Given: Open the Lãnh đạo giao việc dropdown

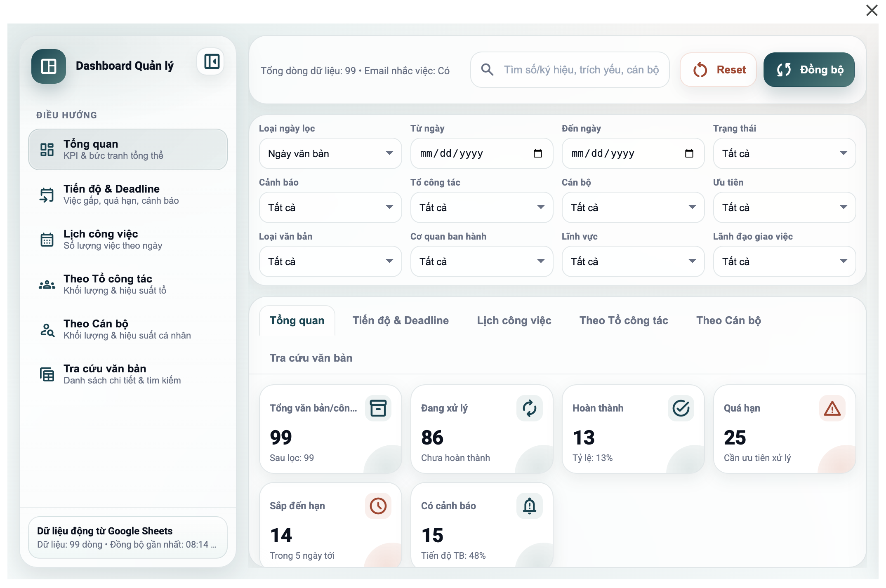Looking at the screenshot, I should click(784, 261).
